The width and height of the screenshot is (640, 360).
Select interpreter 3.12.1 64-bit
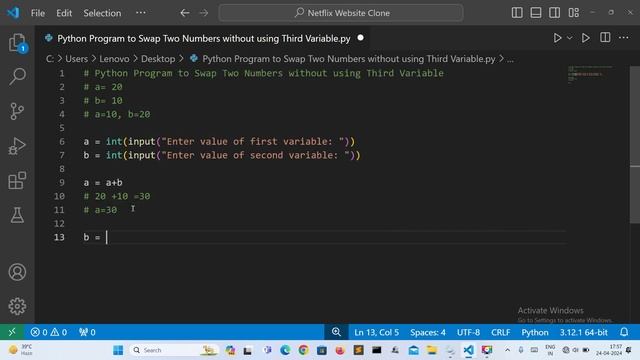[x=583, y=332]
